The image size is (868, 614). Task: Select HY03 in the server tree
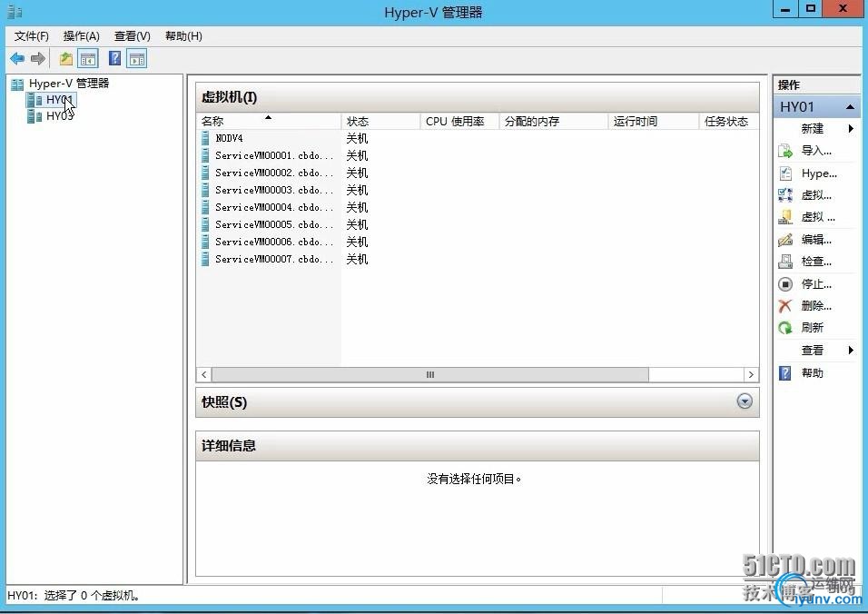click(60, 115)
